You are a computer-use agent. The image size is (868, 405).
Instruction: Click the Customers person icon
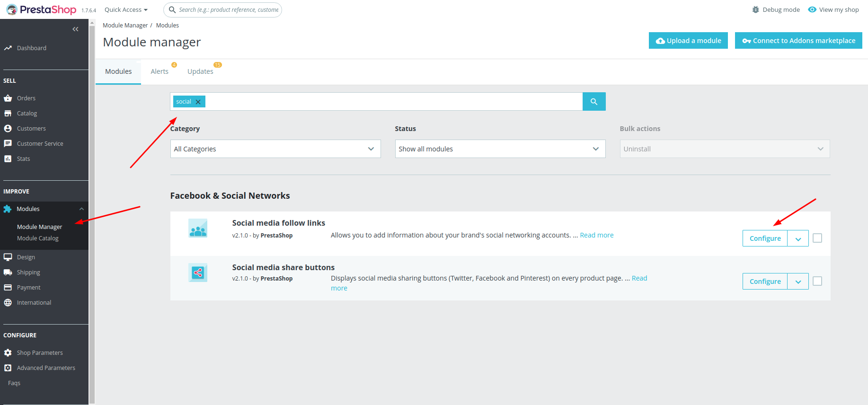pyautogui.click(x=8, y=129)
